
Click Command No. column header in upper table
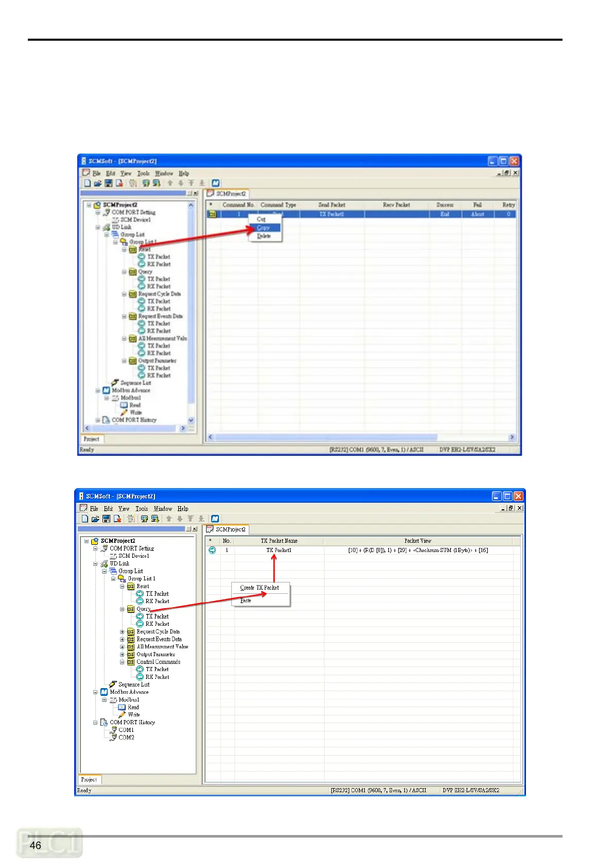[x=239, y=205]
